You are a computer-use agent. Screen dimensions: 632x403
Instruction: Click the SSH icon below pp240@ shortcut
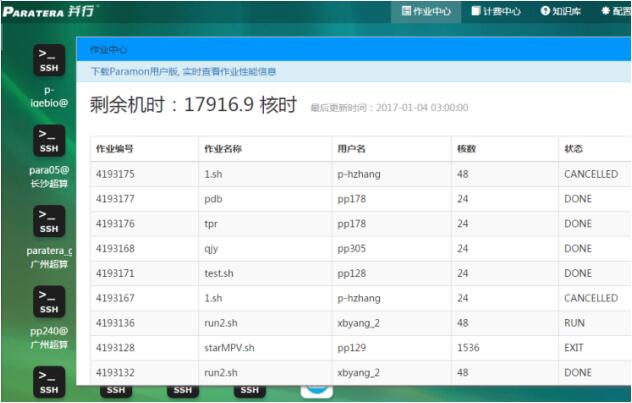(49, 378)
